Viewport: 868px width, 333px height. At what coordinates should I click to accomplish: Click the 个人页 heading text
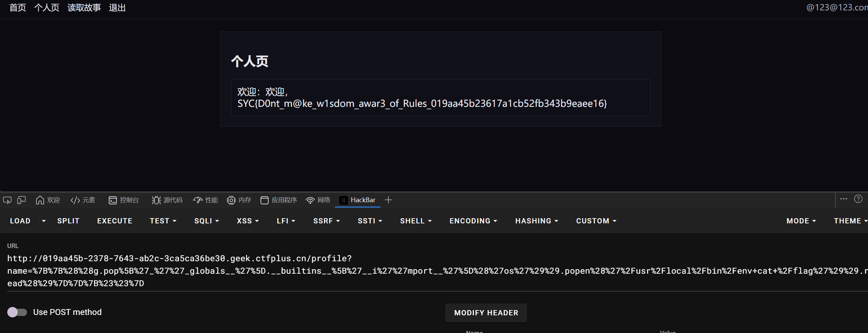click(x=250, y=61)
